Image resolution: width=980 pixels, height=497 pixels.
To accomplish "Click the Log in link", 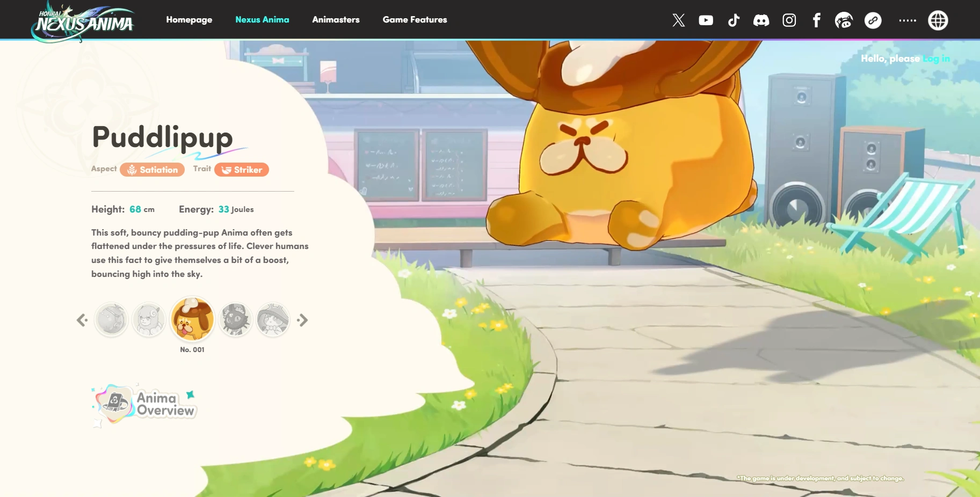I will (936, 59).
